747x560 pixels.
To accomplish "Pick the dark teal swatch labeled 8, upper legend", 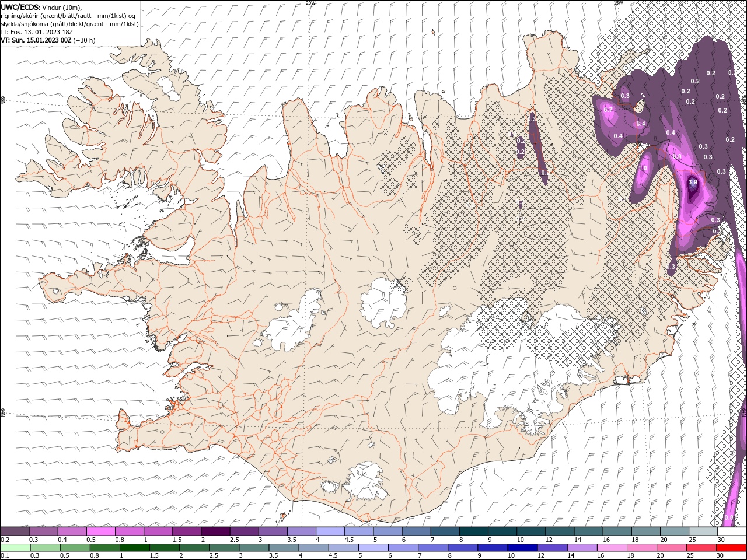I will 474,531.
